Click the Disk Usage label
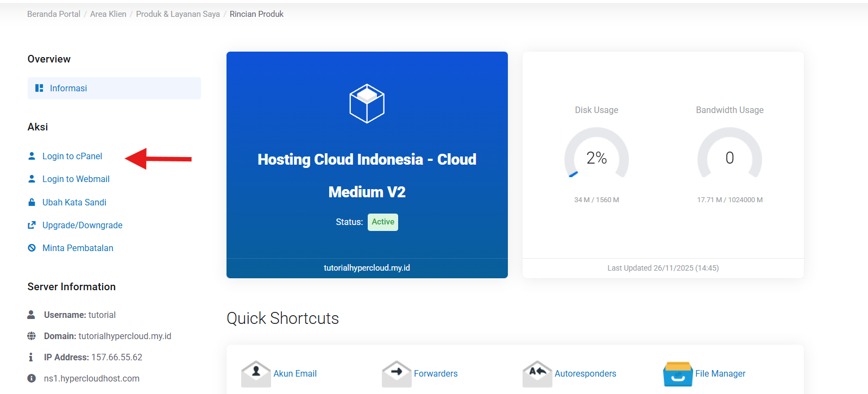 click(596, 110)
